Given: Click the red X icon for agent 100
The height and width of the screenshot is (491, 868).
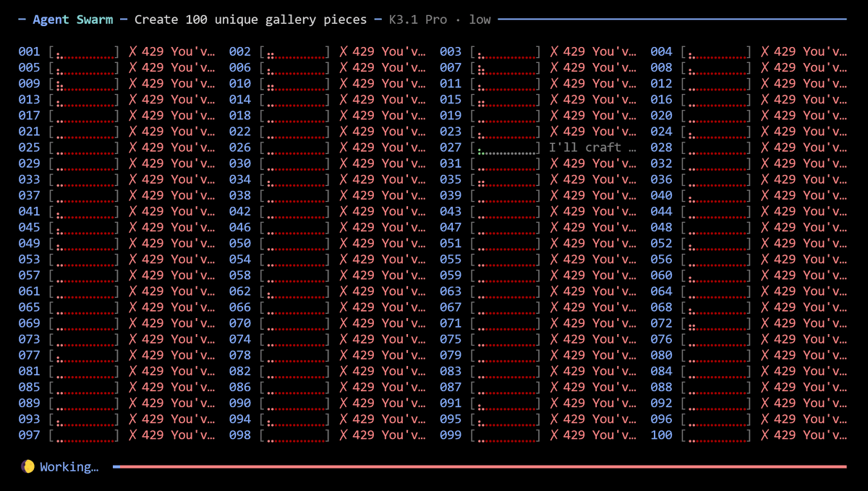Looking at the screenshot, I should (765, 435).
